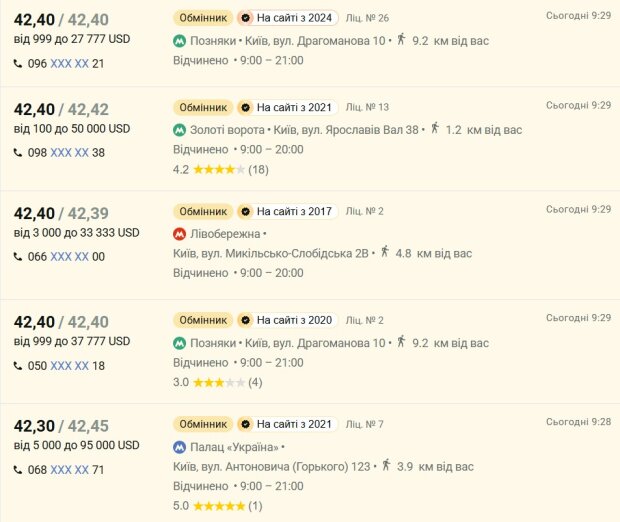Click 'На сайті з 2017' badge
This screenshot has height=522, width=620.
click(287, 212)
